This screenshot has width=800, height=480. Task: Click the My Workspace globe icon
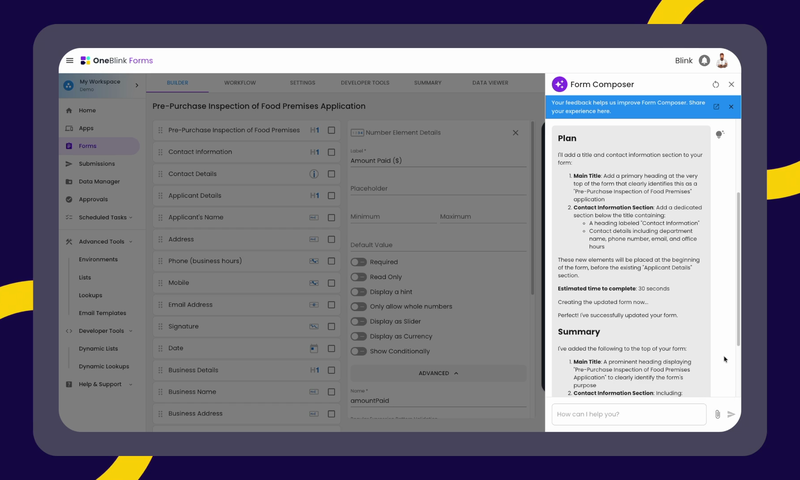68,85
